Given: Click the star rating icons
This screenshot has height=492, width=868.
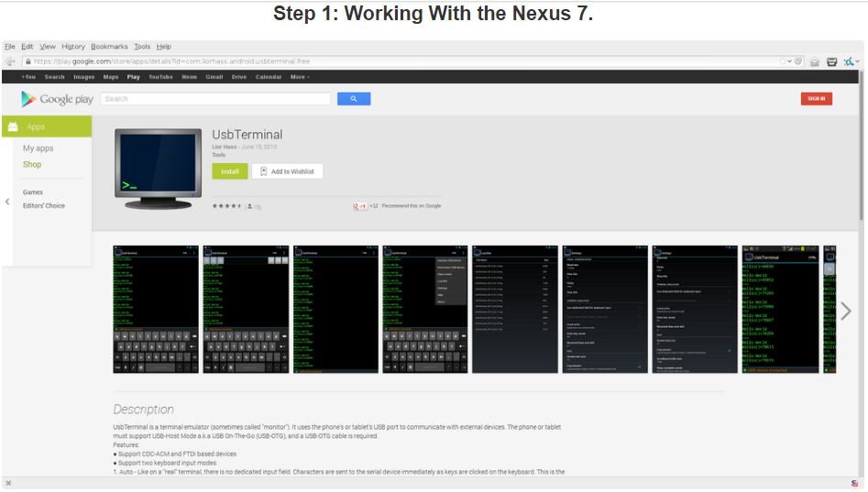Looking at the screenshot, I should point(227,206).
